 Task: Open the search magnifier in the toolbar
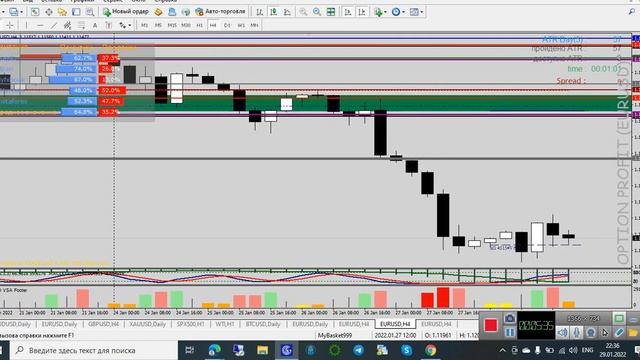pyautogui.click(x=632, y=12)
